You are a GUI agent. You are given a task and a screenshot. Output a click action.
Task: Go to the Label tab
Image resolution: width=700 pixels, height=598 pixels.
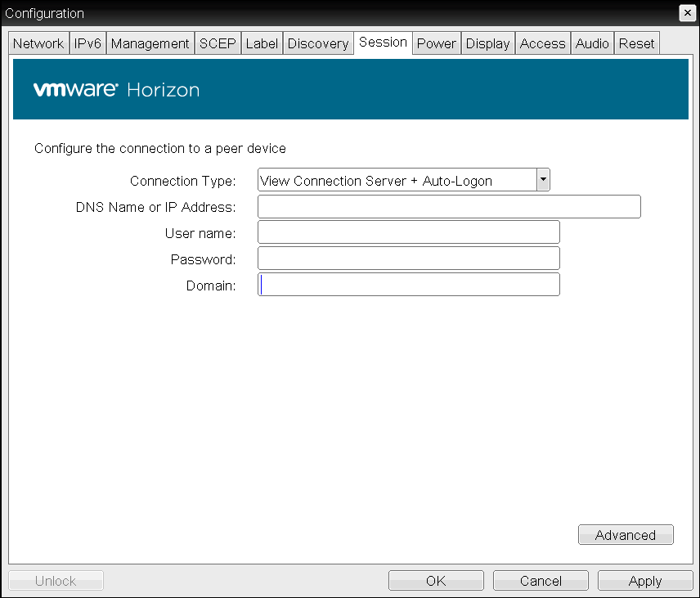coord(262,43)
